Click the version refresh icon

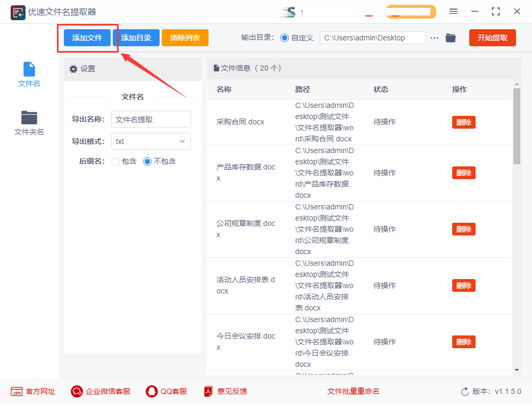tap(465, 391)
